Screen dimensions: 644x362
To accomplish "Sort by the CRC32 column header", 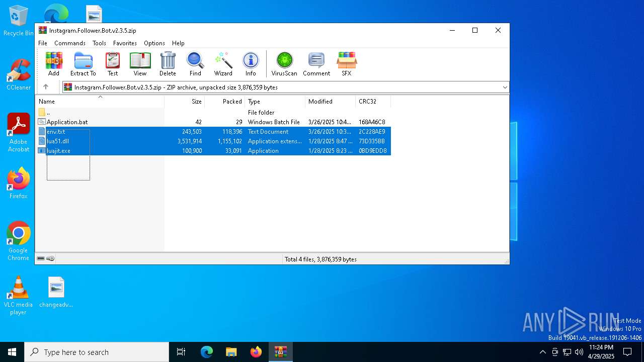I will click(373, 102).
